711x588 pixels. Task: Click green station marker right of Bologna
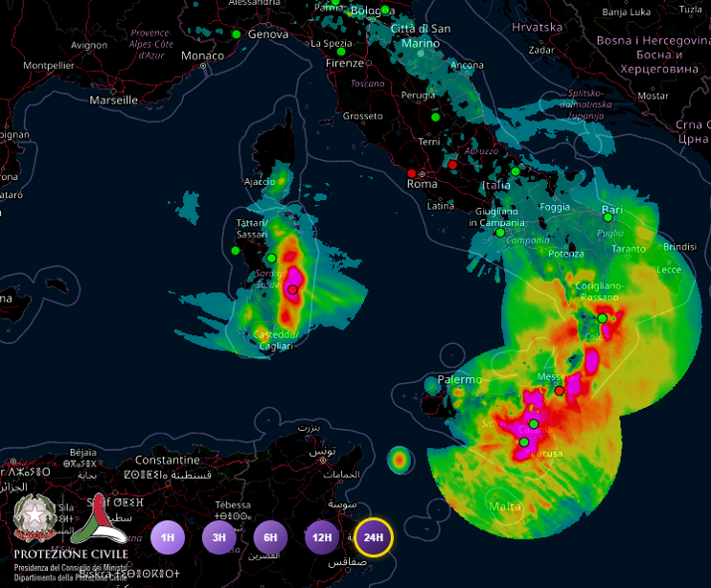[385, 11]
